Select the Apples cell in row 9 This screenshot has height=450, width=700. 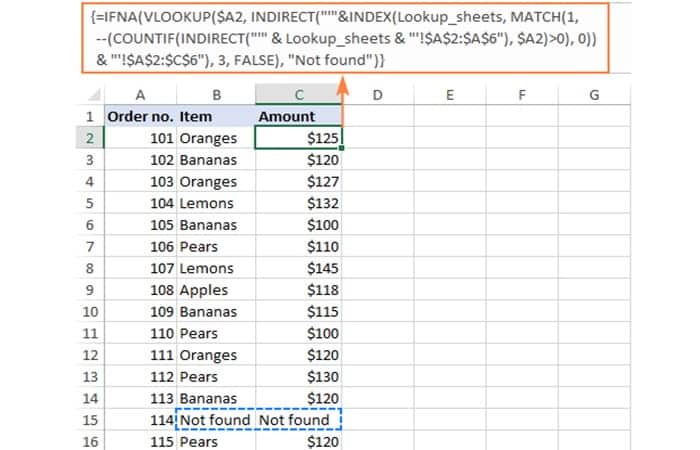tap(216, 290)
